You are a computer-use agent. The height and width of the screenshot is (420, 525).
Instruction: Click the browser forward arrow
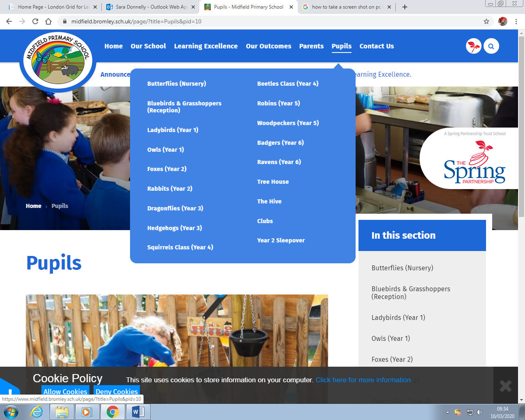(22, 21)
